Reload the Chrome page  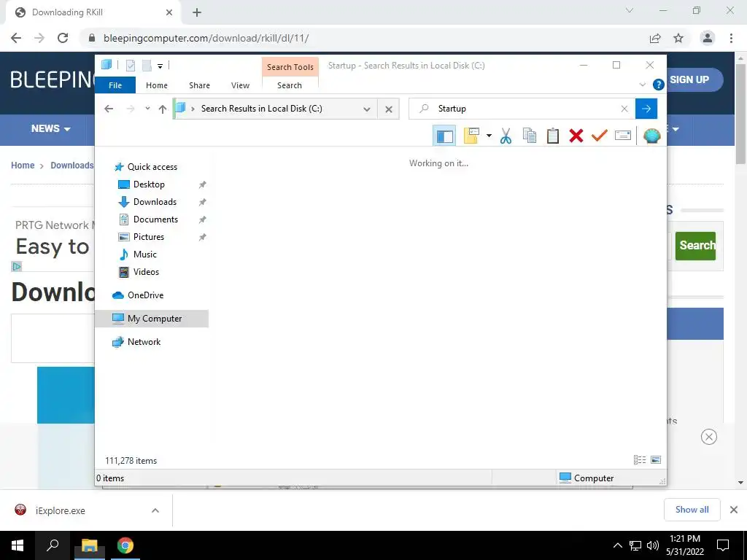63,38
